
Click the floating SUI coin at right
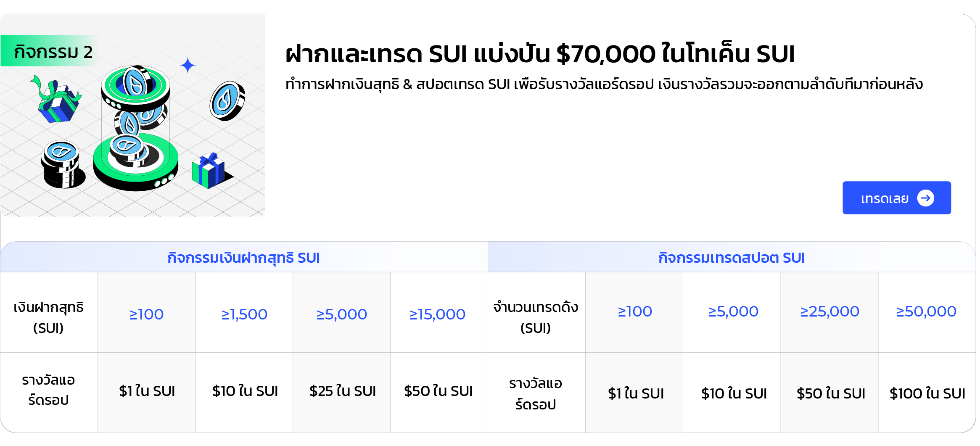(227, 101)
